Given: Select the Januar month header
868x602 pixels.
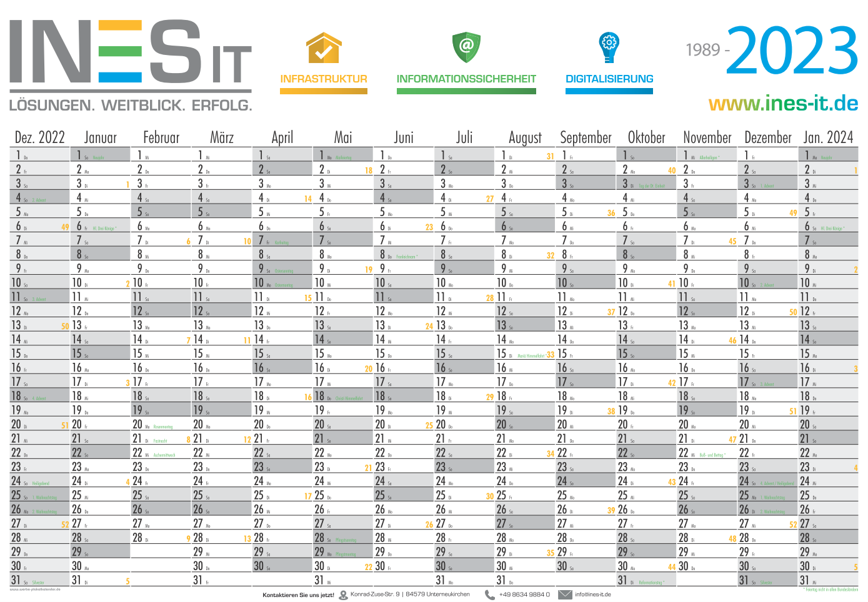Looking at the screenshot, I should (100, 137).
